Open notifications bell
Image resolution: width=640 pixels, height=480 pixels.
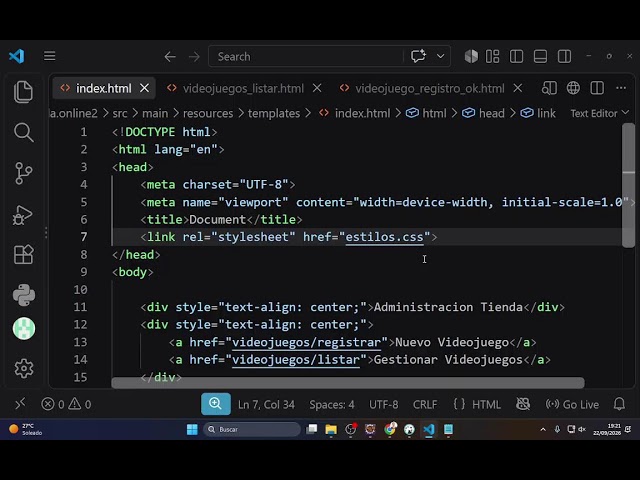[x=619, y=404]
